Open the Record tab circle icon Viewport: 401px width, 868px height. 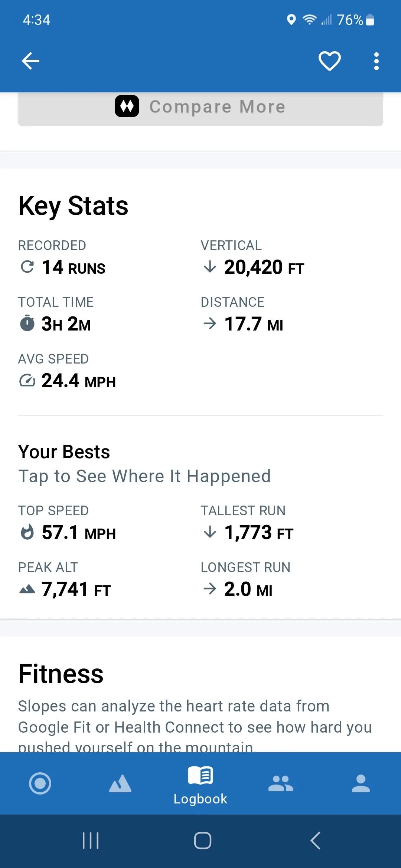click(x=40, y=783)
